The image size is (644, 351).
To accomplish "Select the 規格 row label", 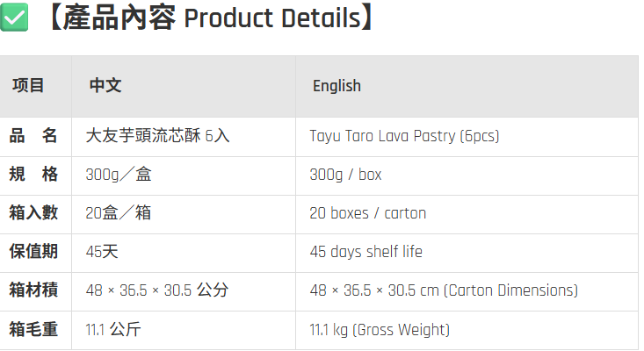I will point(33,175).
